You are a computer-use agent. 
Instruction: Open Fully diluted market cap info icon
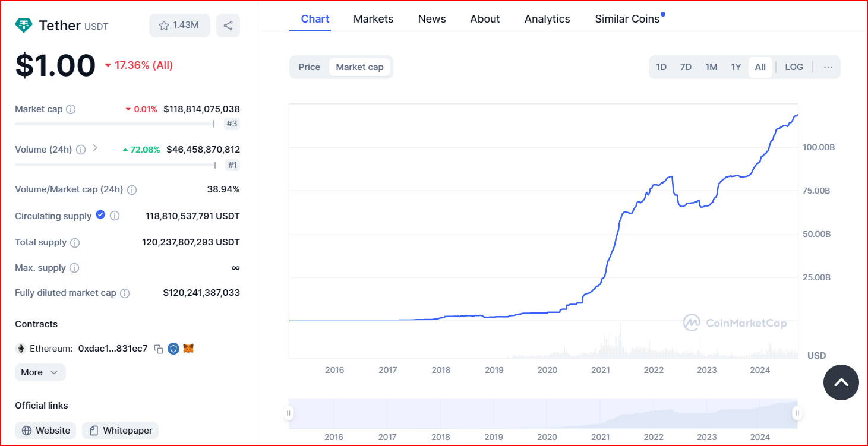click(125, 293)
